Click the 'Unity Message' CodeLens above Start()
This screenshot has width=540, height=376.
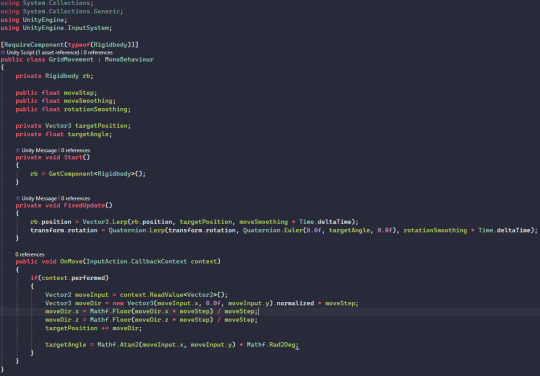[x=39, y=150]
